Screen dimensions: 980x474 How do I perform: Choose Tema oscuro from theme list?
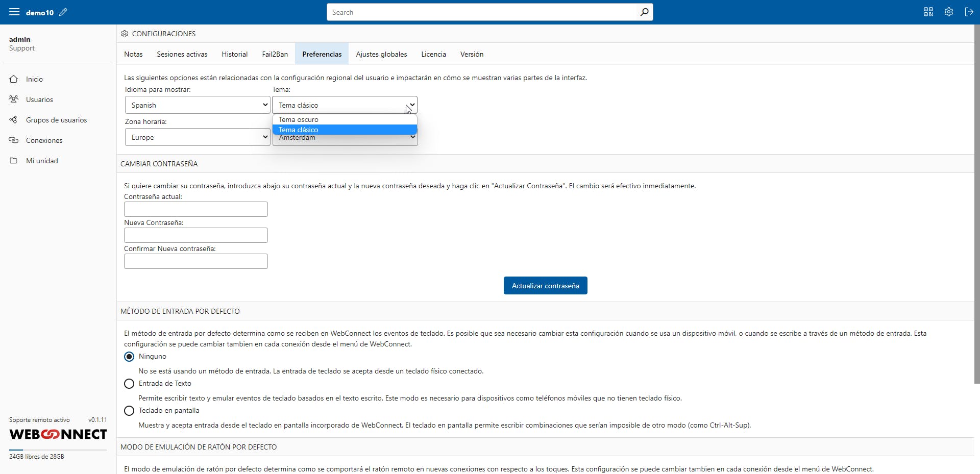299,119
